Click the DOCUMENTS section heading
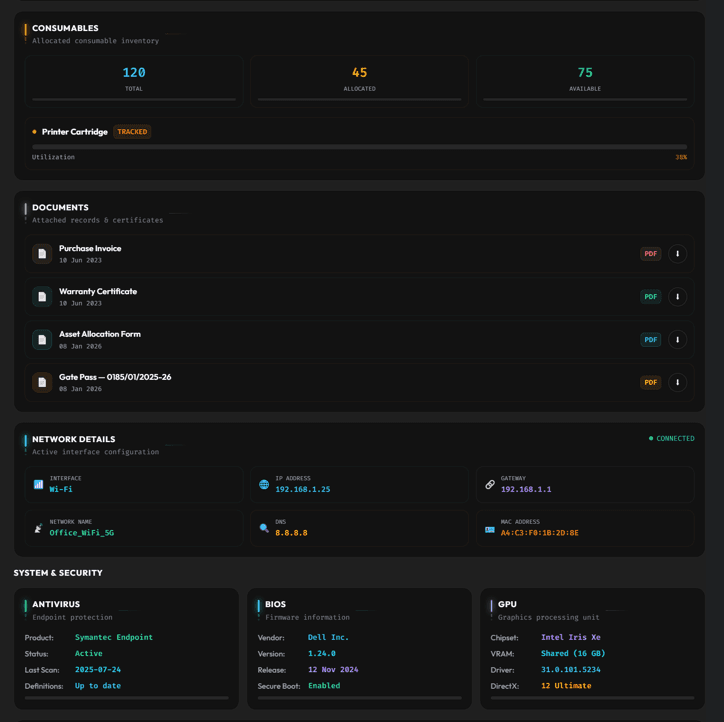The width and height of the screenshot is (724, 722). pyautogui.click(x=60, y=207)
